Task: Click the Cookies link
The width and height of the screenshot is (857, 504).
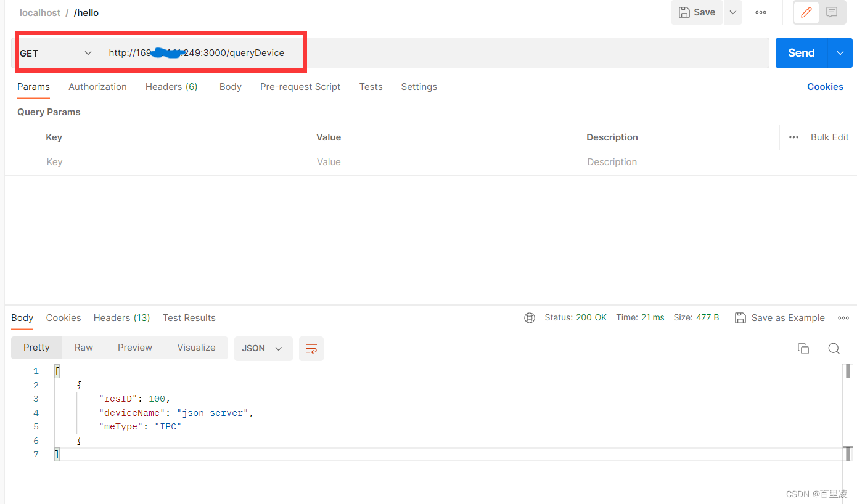Action: pos(825,87)
